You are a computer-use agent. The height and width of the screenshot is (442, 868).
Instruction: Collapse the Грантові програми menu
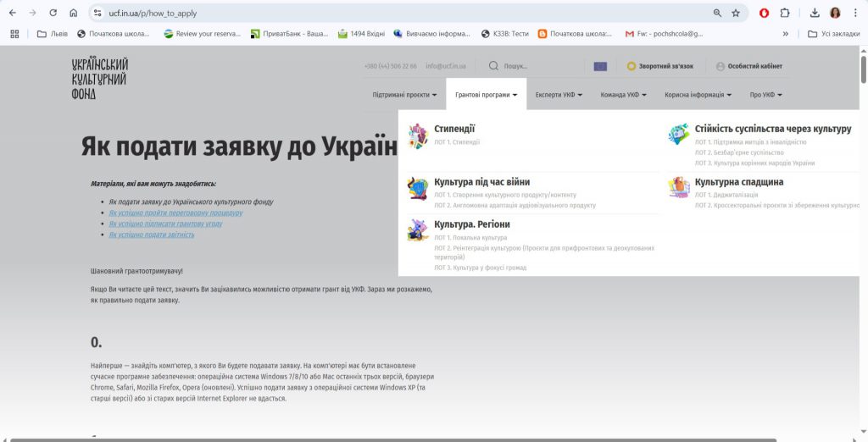487,95
